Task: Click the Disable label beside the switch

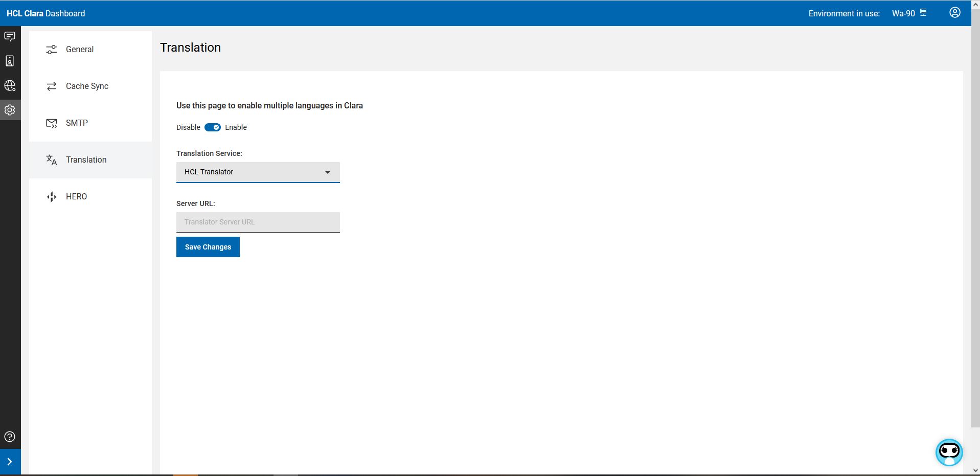Action: (188, 127)
